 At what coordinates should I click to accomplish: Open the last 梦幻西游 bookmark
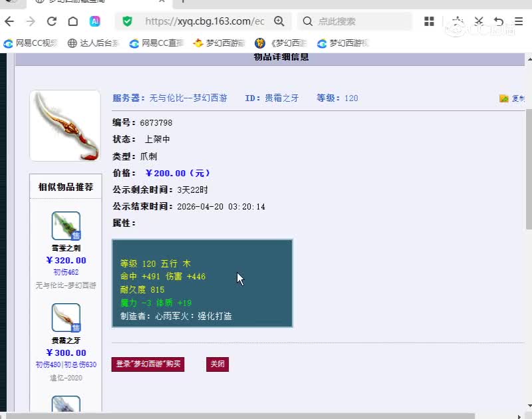[x=342, y=43]
